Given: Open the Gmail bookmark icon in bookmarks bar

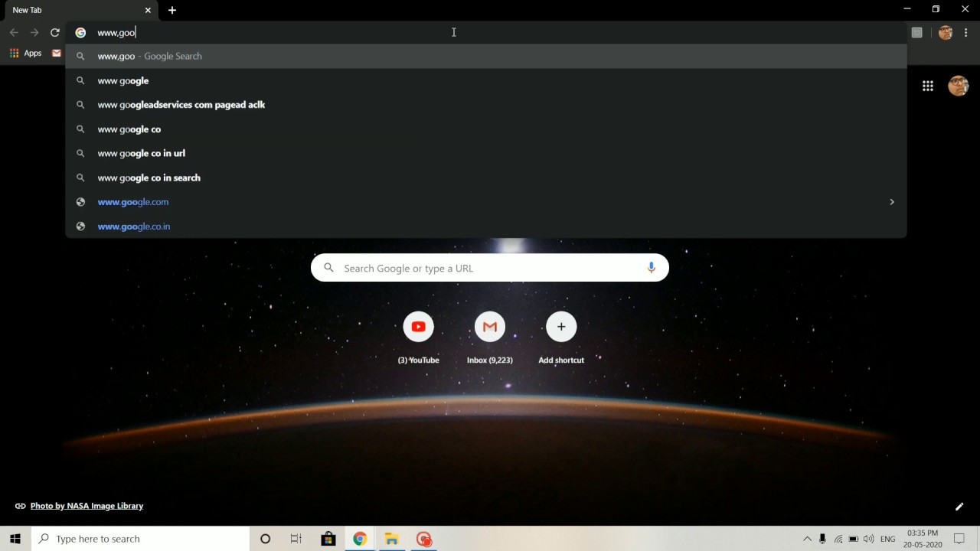Looking at the screenshot, I should (x=56, y=53).
